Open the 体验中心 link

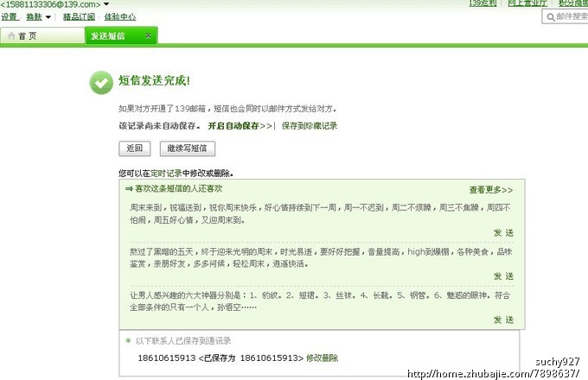click(120, 17)
